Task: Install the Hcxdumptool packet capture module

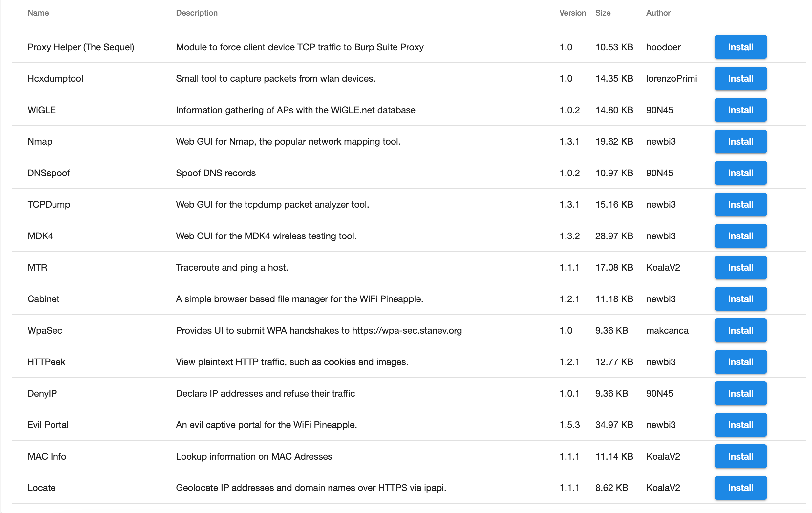Action: pyautogui.click(x=740, y=78)
